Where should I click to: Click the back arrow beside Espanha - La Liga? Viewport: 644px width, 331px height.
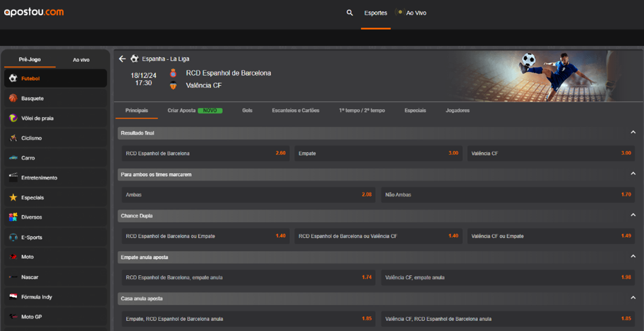tap(122, 59)
